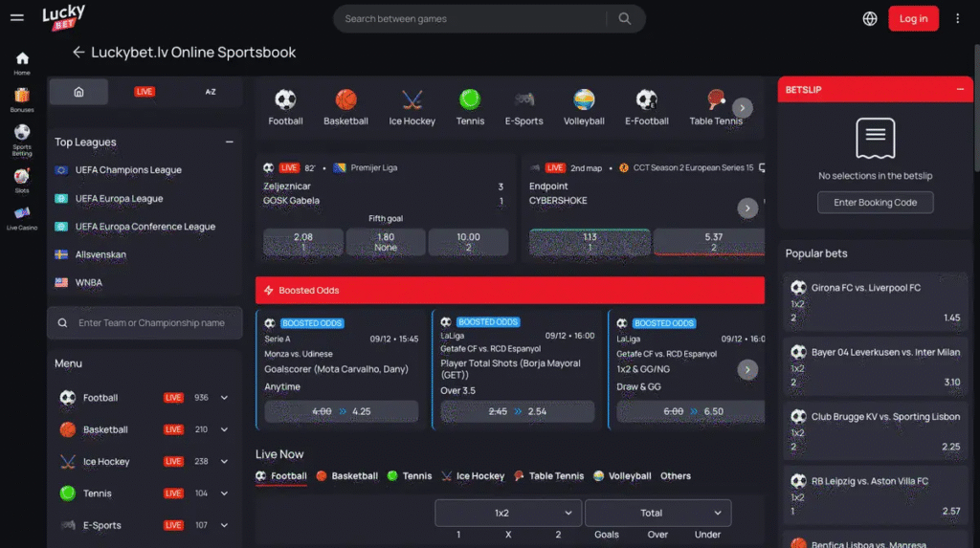Click the Lucky Bet logo

64,17
